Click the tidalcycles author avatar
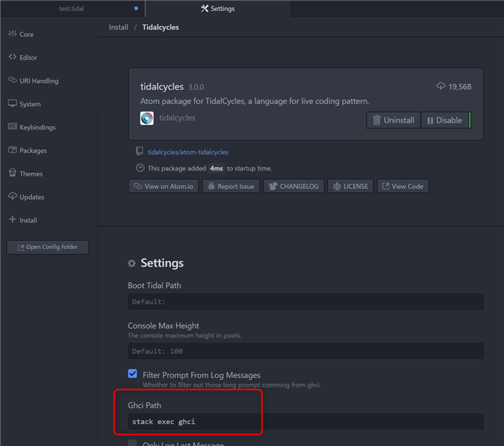This screenshot has height=446, width=504. click(x=147, y=118)
